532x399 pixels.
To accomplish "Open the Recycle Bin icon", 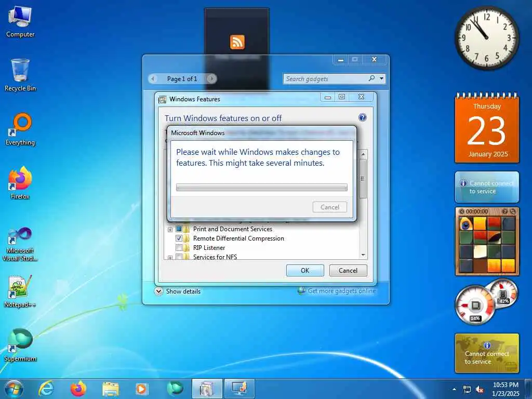I will 20,75.
